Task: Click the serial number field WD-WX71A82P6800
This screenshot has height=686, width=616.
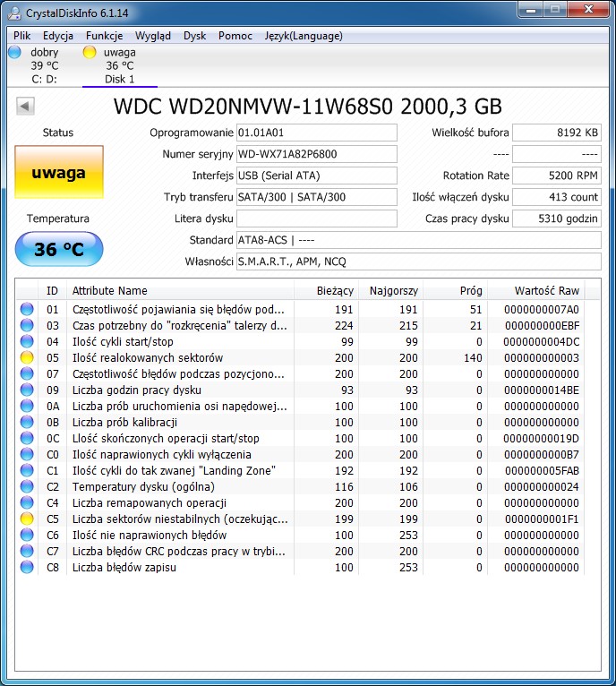Action: [317, 154]
